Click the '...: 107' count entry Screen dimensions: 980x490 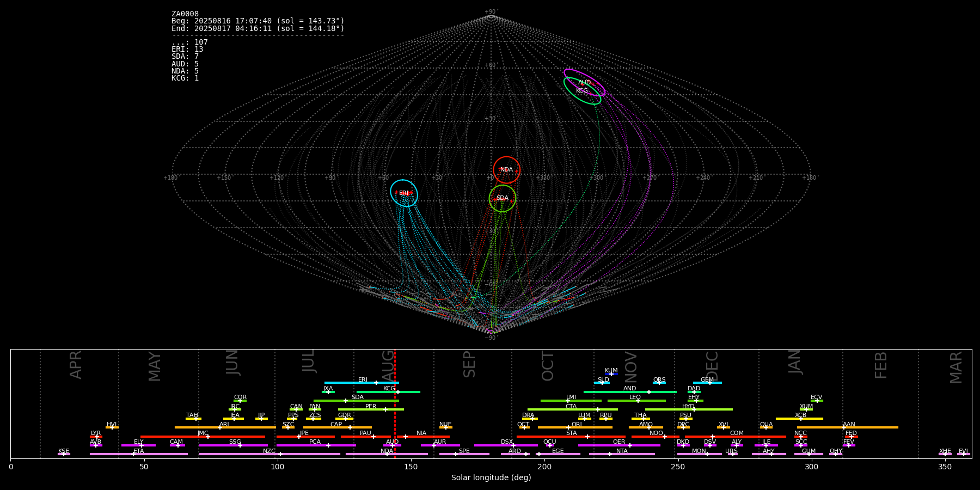coord(189,42)
